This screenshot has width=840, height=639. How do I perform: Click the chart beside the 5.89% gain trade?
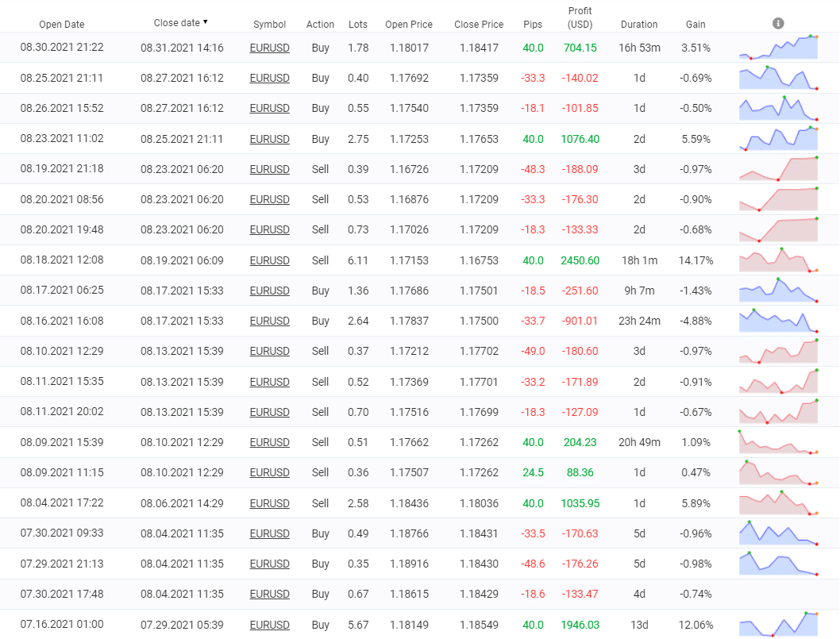778,502
